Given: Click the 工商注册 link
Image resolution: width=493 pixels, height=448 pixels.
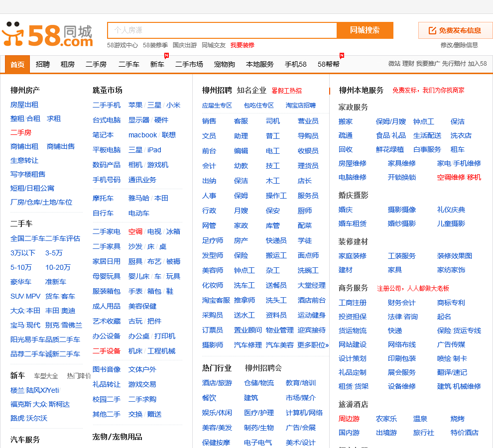Looking at the screenshot, I should click(x=352, y=303).
